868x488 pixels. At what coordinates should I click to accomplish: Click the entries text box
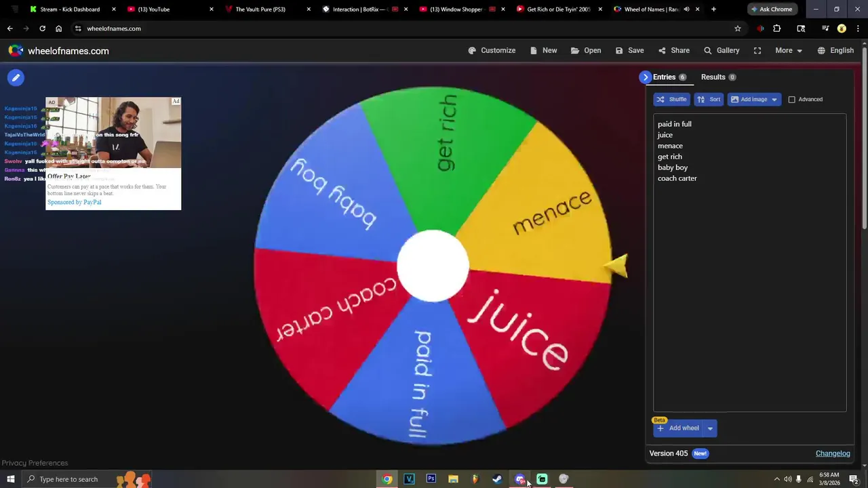coord(749,263)
